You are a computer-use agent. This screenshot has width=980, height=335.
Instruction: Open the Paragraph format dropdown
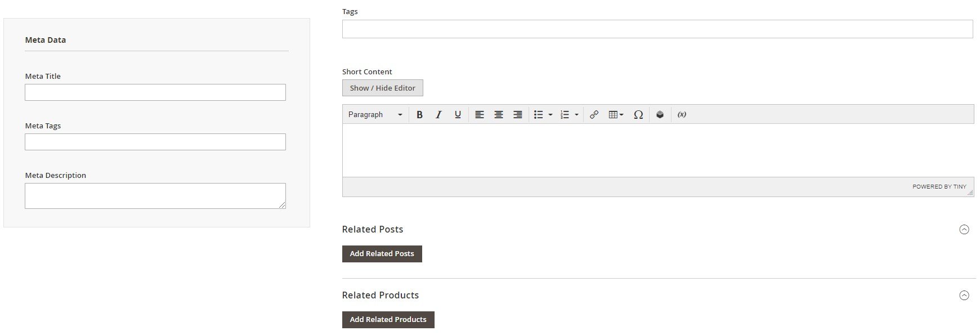[x=375, y=114]
